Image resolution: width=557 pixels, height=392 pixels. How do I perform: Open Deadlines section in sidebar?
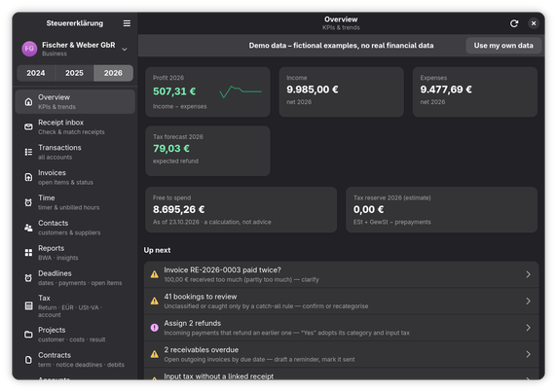click(x=75, y=278)
